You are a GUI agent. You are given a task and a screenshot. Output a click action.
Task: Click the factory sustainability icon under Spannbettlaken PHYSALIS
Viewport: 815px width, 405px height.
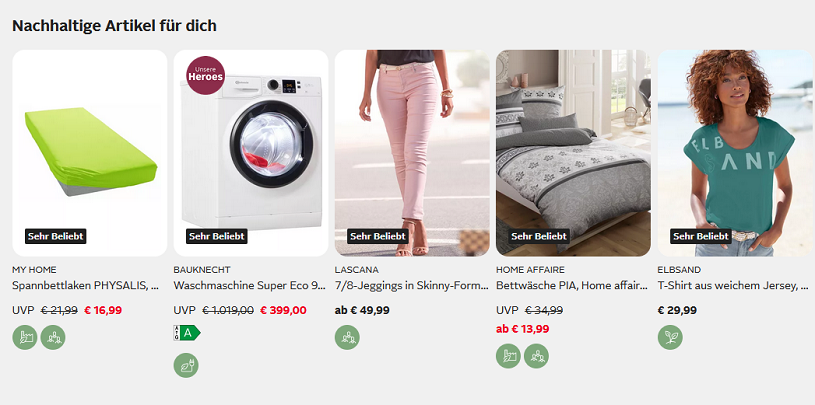tap(25, 337)
